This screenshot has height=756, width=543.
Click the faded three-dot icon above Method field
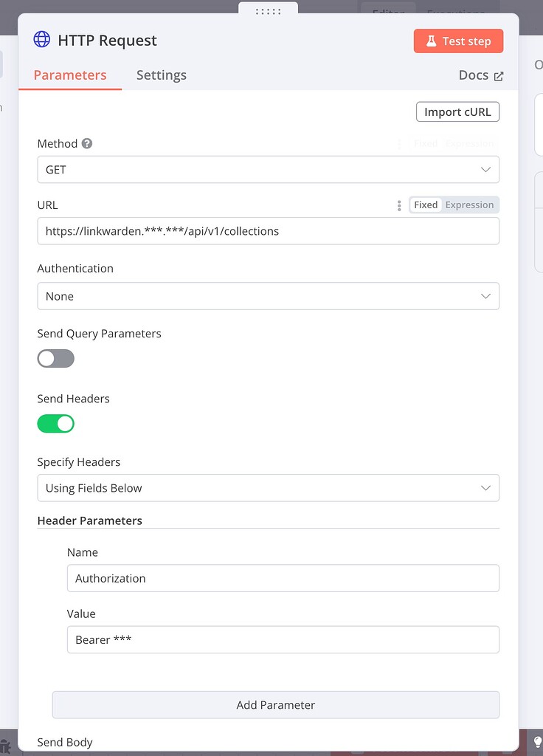pos(399,143)
